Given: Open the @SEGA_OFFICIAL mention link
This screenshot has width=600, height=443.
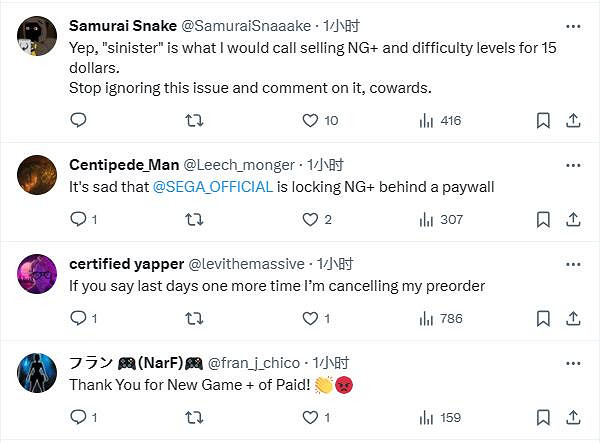Looking at the screenshot, I should tap(213, 187).
